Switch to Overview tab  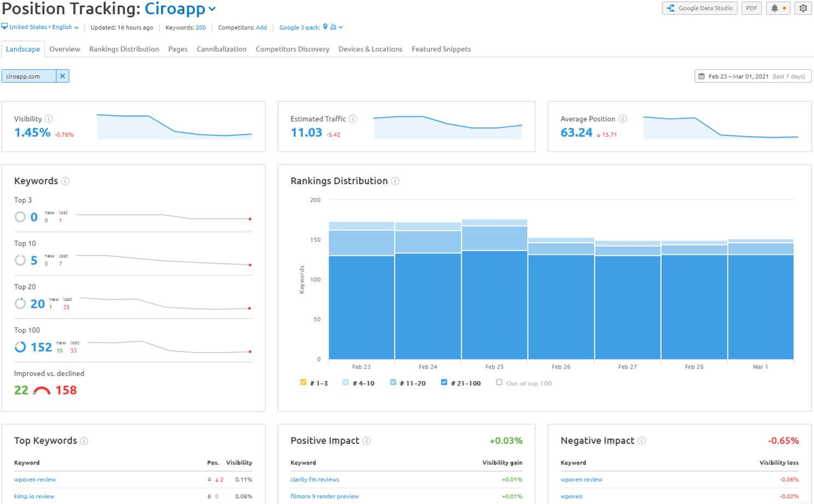pyautogui.click(x=65, y=49)
